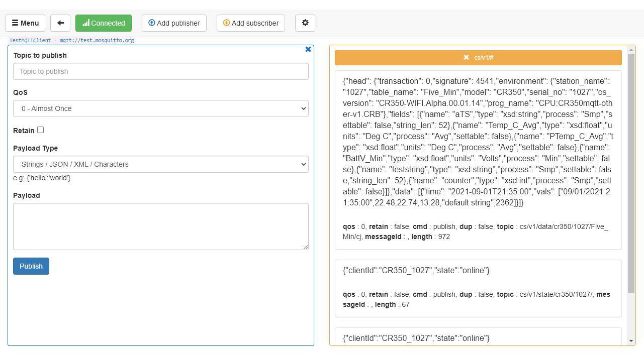
Task: Click Add publisher button
Action: [x=174, y=23]
